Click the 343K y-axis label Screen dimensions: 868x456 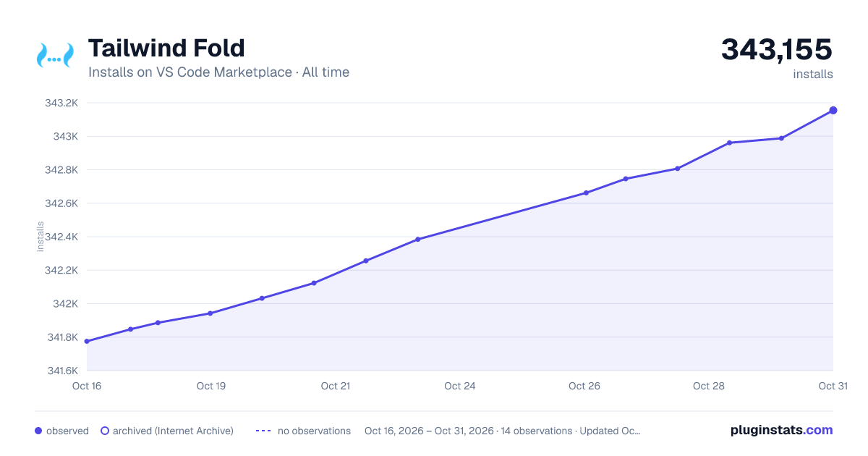66,136
